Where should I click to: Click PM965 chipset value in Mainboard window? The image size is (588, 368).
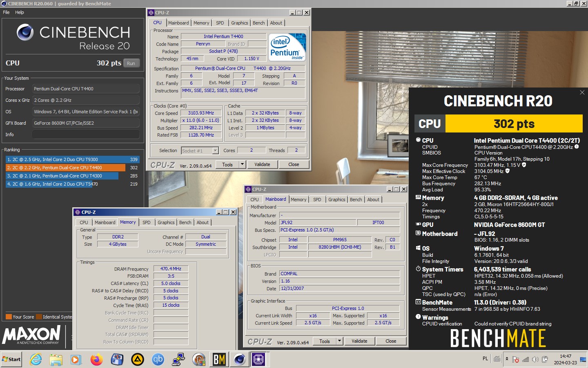340,240
